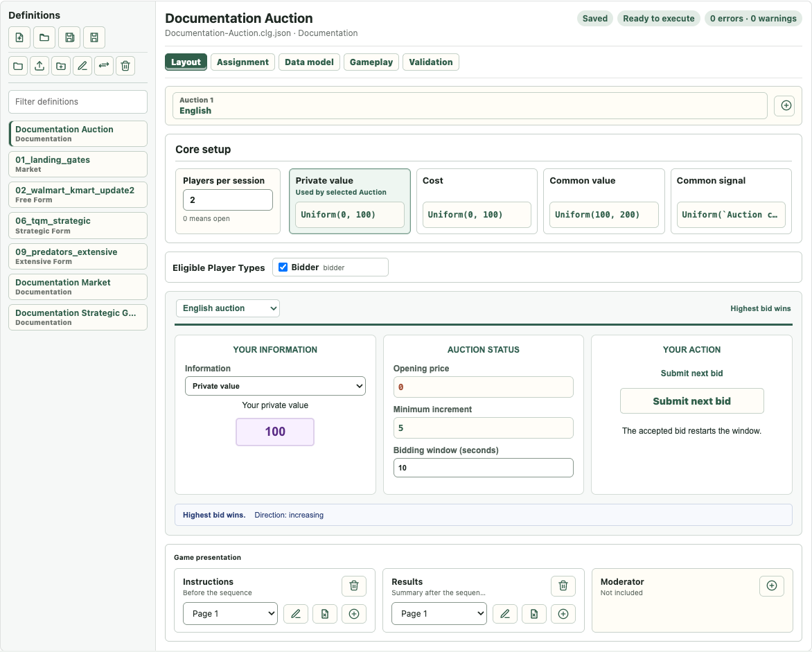Remove Results page with file-x icon

pos(534,614)
